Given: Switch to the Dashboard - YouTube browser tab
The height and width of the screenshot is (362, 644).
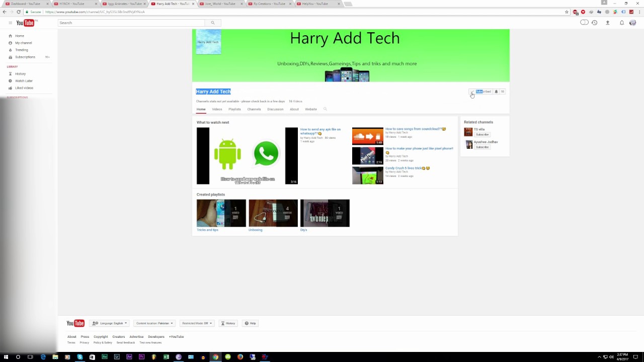Looking at the screenshot, I should (x=25, y=4).
